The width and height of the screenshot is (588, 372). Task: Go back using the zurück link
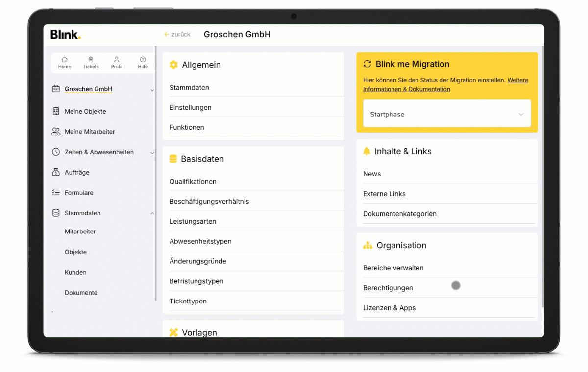[177, 35]
